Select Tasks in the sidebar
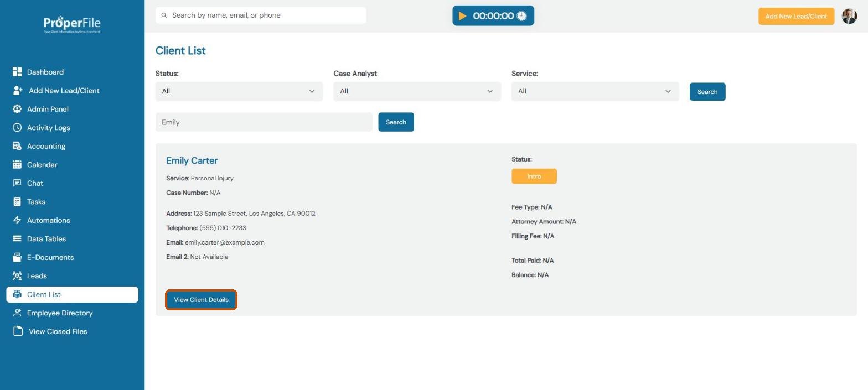Image resolution: width=868 pixels, height=390 pixels. pyautogui.click(x=36, y=201)
